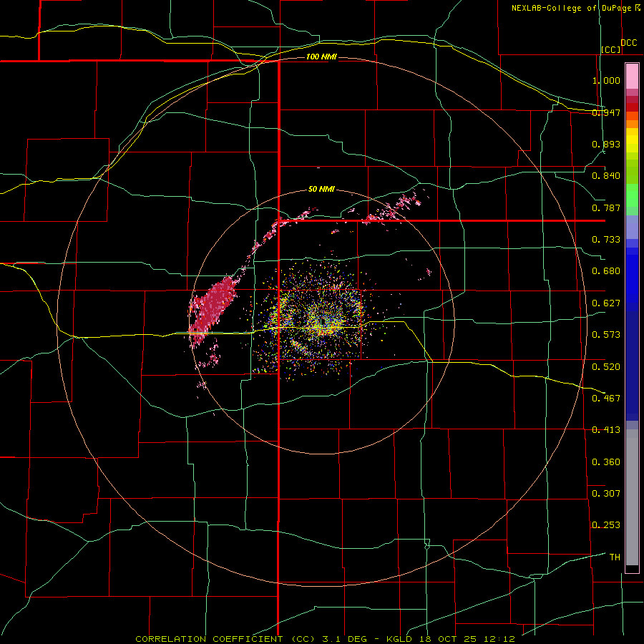Screen dimensions: 644x644
Task: Click the 0.413 scale value
Action: point(606,430)
